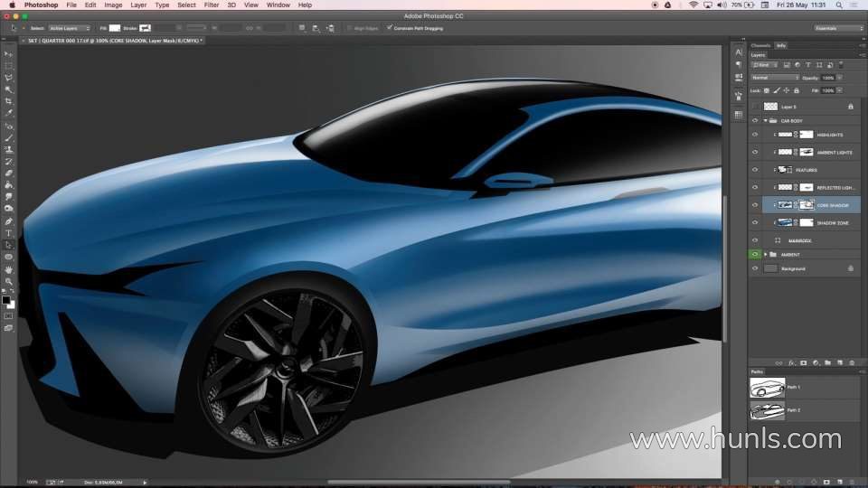
Task: Switch to the Channels tab
Action: (x=760, y=45)
